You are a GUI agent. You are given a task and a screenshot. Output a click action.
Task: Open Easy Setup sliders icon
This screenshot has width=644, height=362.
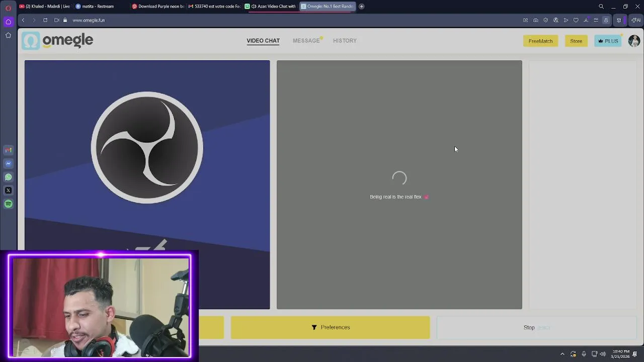(596, 20)
